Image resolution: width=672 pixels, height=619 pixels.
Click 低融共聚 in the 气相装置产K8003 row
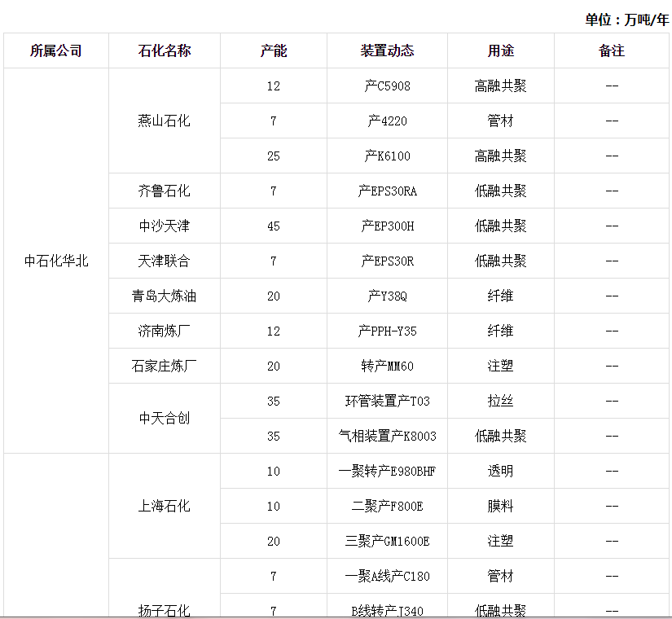coord(501,437)
